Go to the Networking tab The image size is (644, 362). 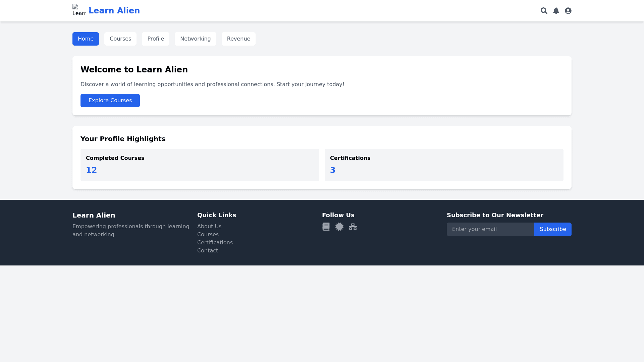(x=195, y=39)
